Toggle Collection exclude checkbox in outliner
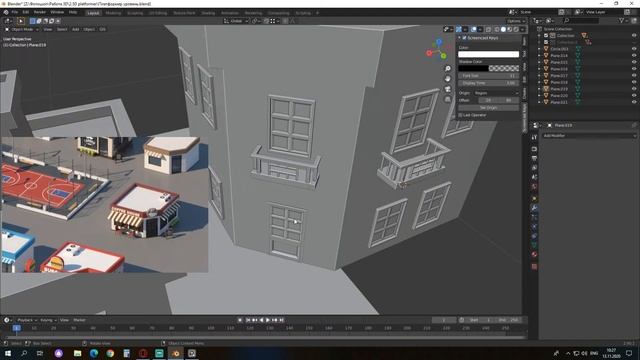This screenshot has height=360, width=640. pyautogui.click(x=546, y=36)
